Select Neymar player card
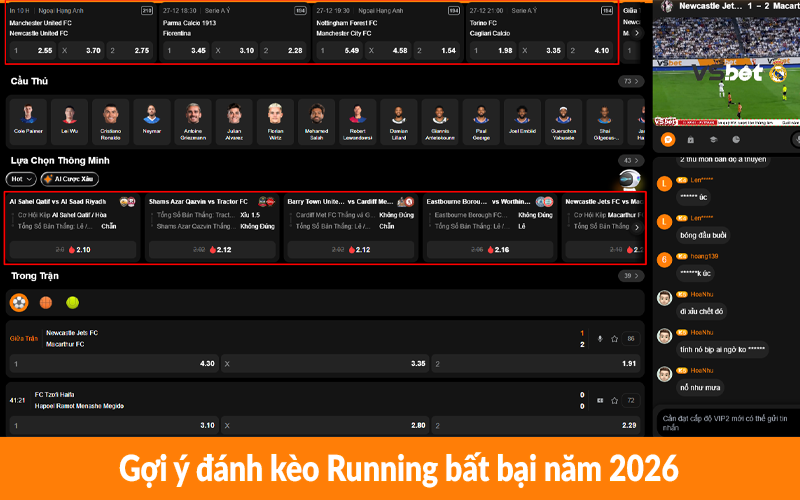Screen dimensions: 800x500 point(152,121)
